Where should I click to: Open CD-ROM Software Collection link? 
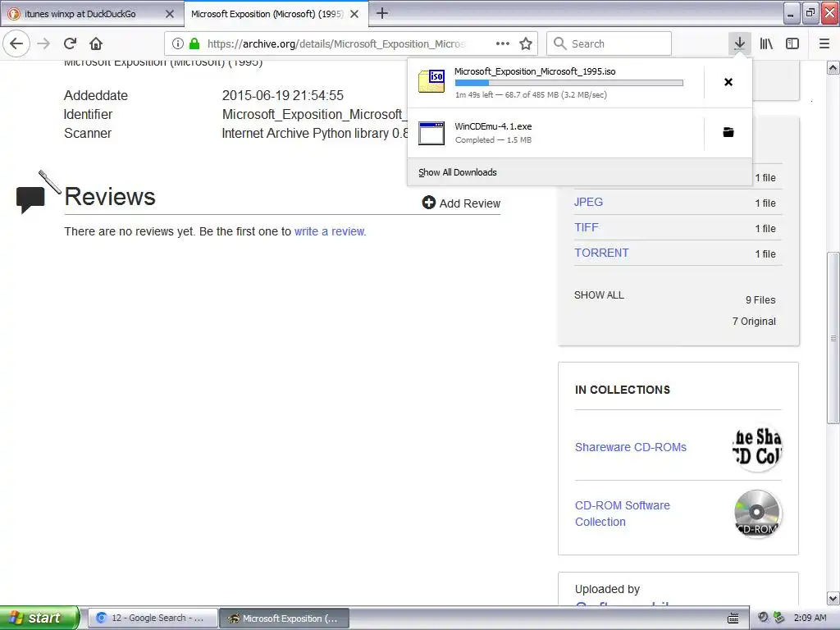622,514
